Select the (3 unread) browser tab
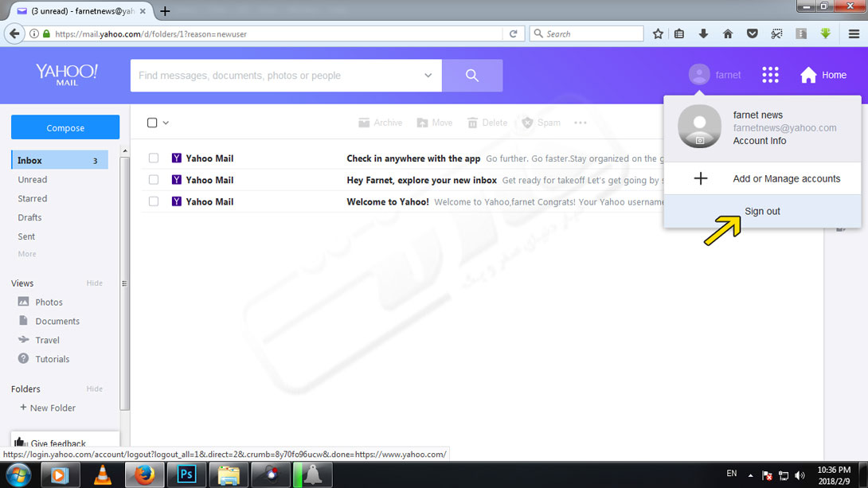The width and height of the screenshot is (868, 488). [80, 11]
